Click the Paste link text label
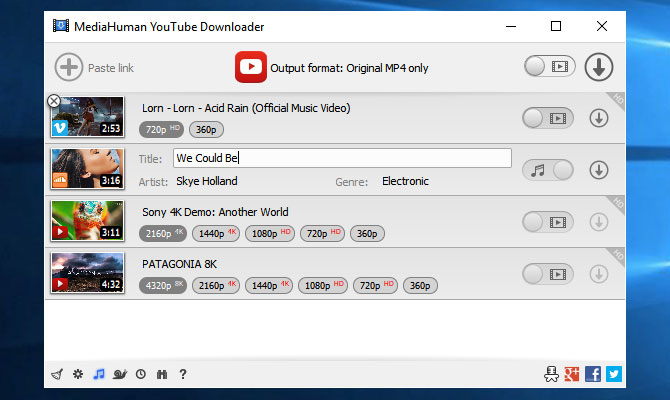670x400 pixels. point(111,68)
